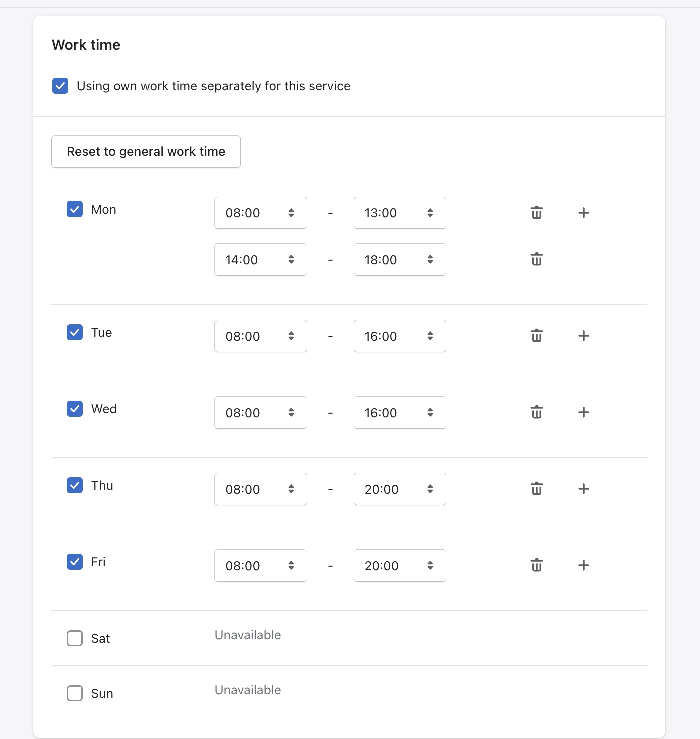Click Reset to general work time
This screenshot has width=700, height=739.
click(146, 151)
